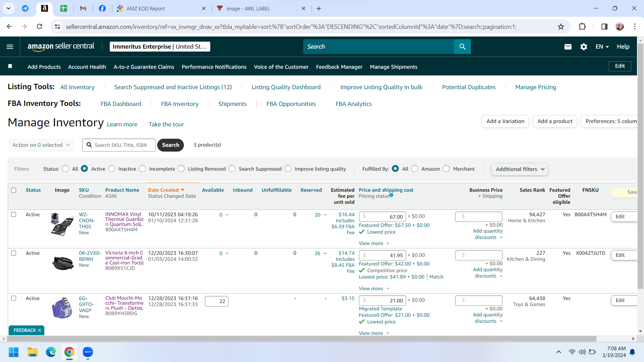Choose the Listing Removed status filter
The width and height of the screenshot is (644, 362).
click(181, 169)
